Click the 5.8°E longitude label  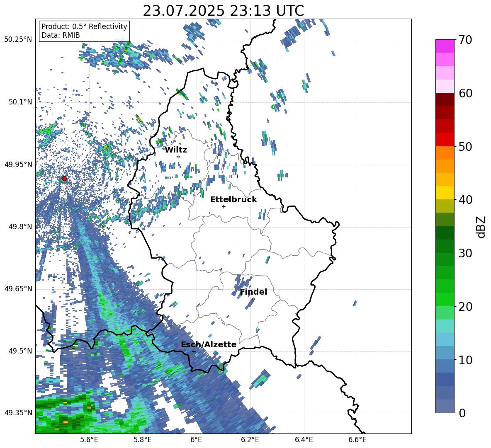click(x=143, y=440)
